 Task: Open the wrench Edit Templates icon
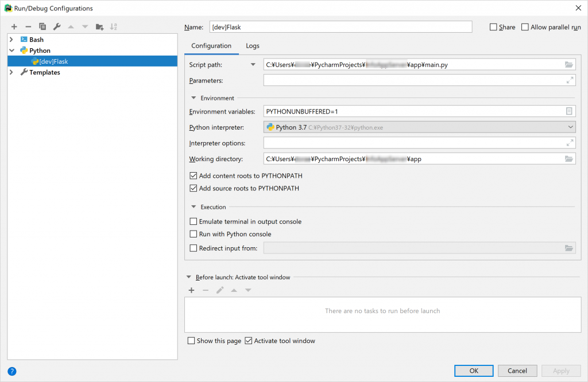(x=57, y=27)
